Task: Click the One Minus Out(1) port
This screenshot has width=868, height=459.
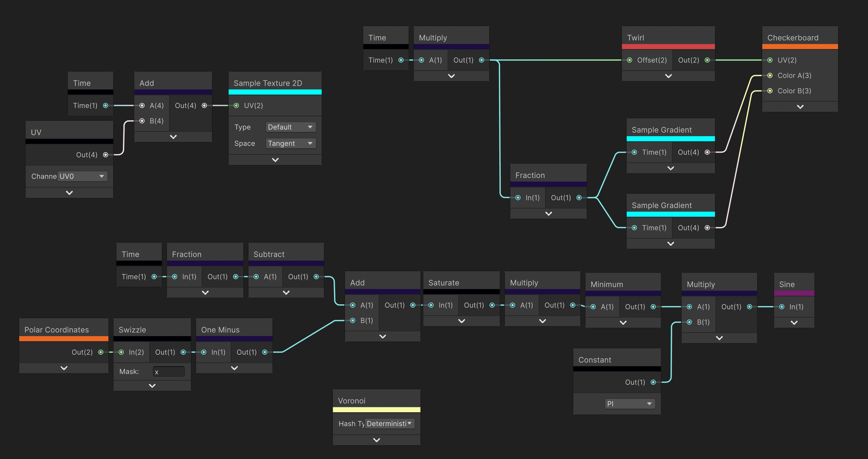Action: (x=265, y=352)
